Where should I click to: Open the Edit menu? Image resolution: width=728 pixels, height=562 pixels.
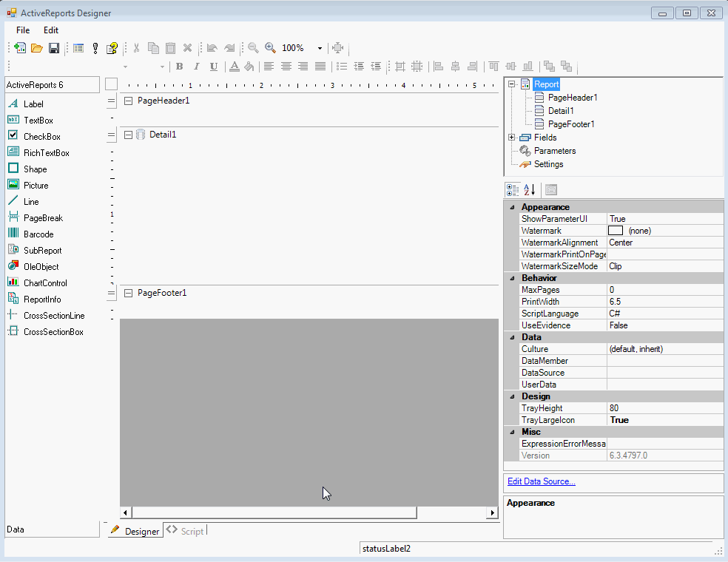click(51, 30)
